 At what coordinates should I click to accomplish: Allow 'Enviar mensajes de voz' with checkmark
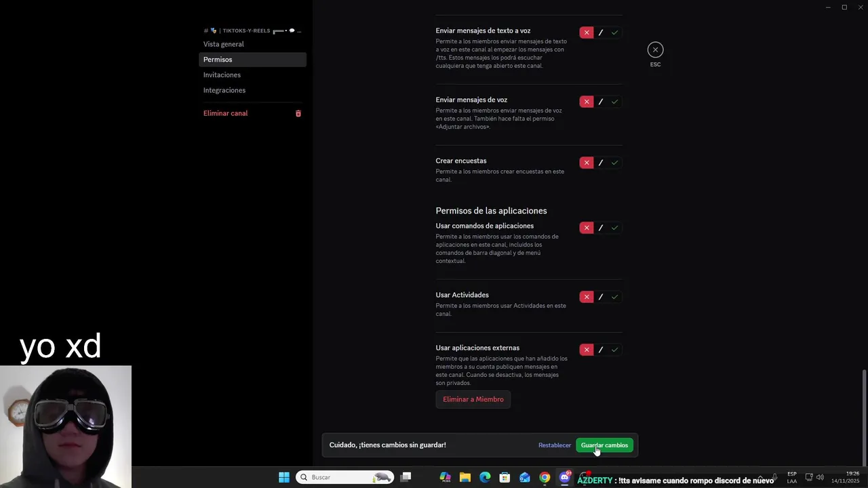615,102
